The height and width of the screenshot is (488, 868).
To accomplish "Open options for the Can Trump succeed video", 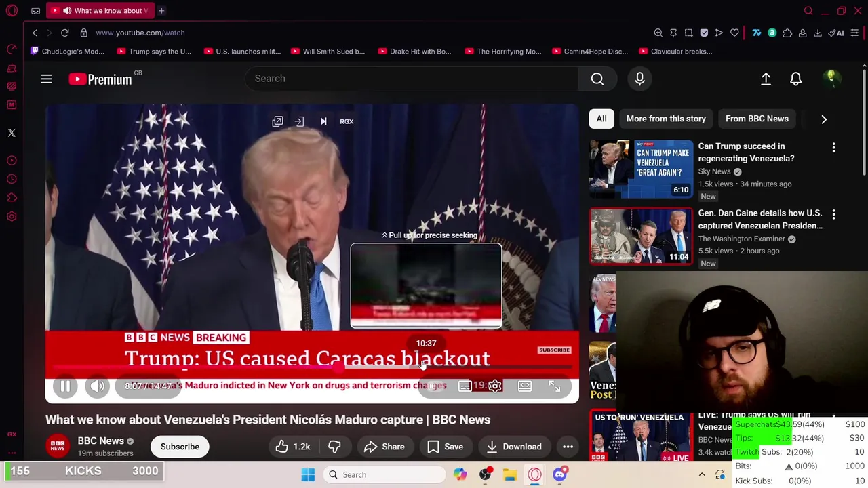I will (x=833, y=147).
